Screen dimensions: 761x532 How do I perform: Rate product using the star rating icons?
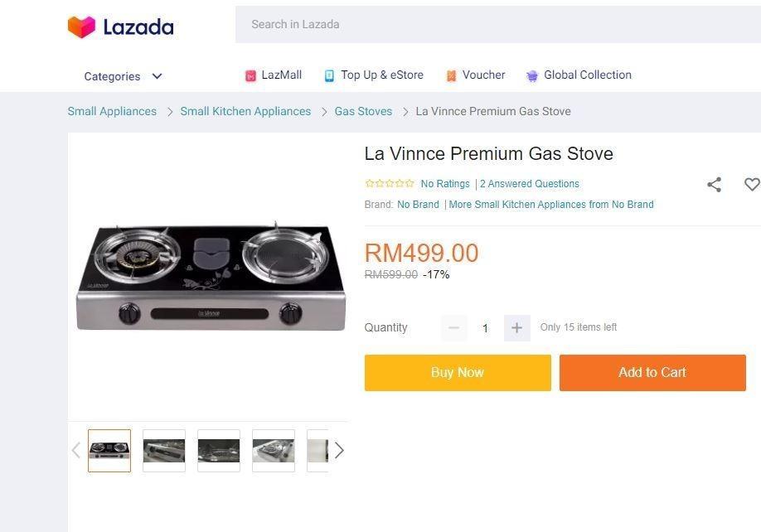tap(390, 184)
